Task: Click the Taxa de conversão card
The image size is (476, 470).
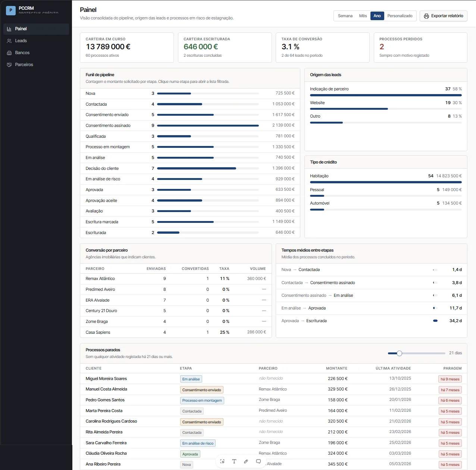Action: click(x=323, y=47)
